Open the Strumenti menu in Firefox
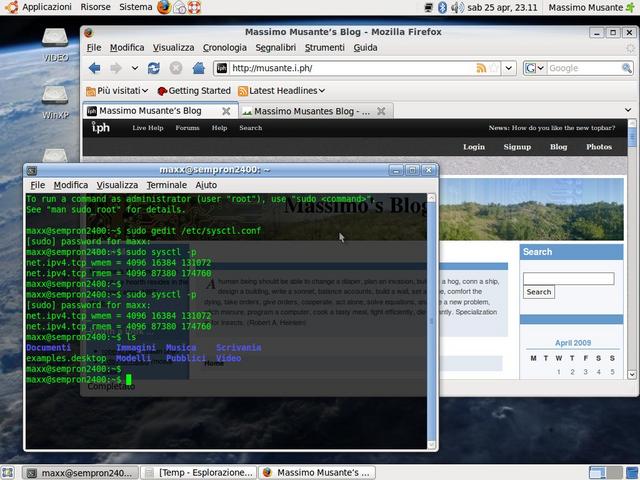 (324, 48)
